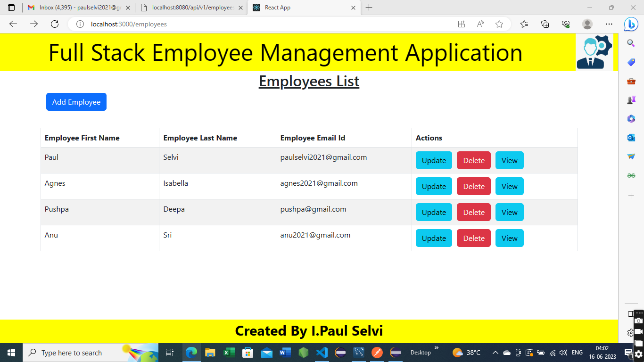The image size is (644, 362).
Task: Click the employee management logo in yellow header
Action: pos(594,52)
